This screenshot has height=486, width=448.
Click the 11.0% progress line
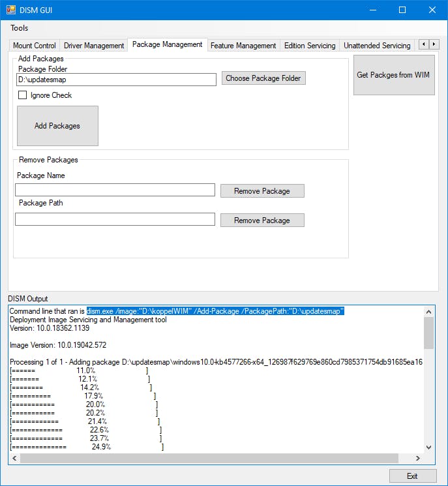[x=79, y=371]
